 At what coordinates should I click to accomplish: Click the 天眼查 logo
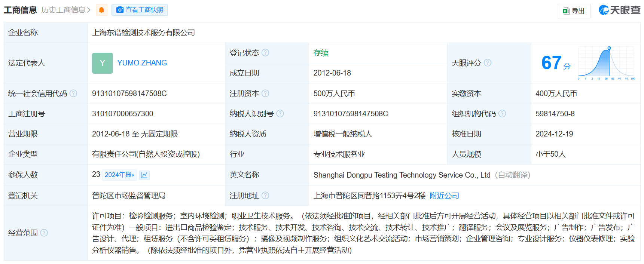point(619,10)
